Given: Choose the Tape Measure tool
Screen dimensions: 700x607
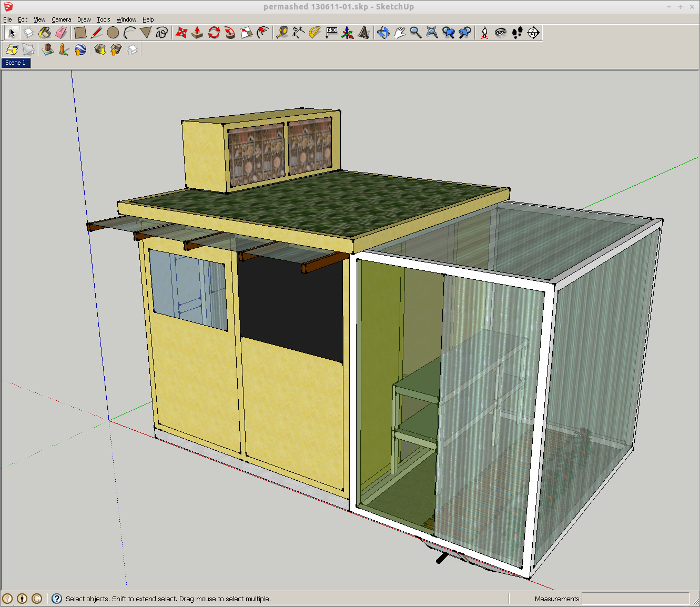Looking at the screenshot, I should tap(282, 33).
